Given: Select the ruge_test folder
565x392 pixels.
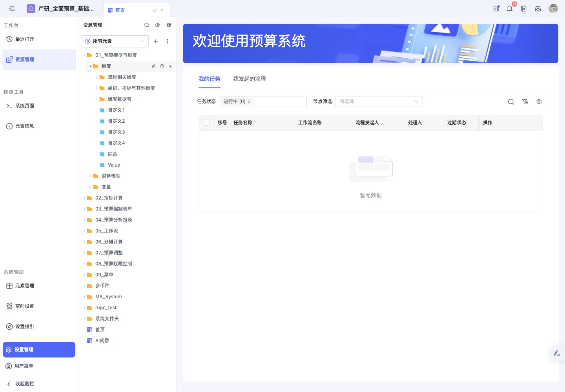Looking at the screenshot, I should coord(106,308).
